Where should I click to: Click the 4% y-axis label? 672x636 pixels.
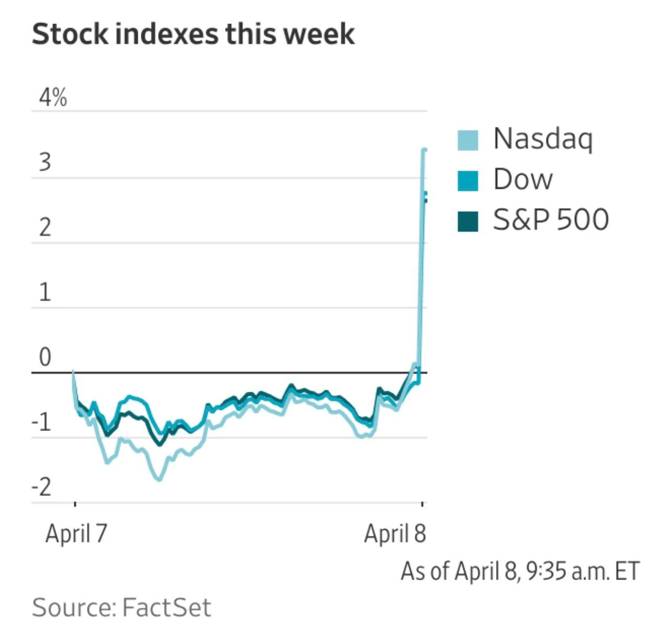click(53, 98)
